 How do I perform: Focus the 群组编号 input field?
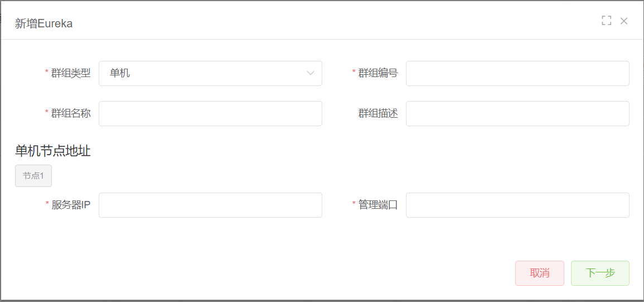517,74
